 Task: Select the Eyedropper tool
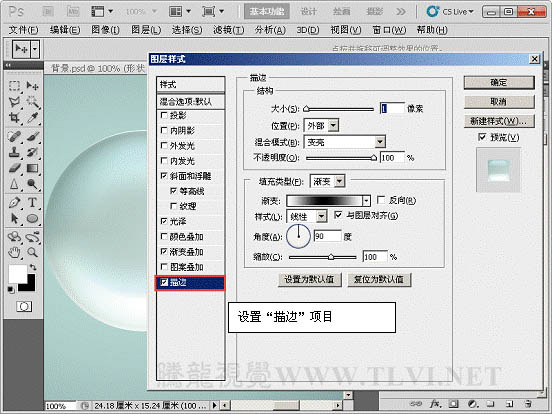32,118
